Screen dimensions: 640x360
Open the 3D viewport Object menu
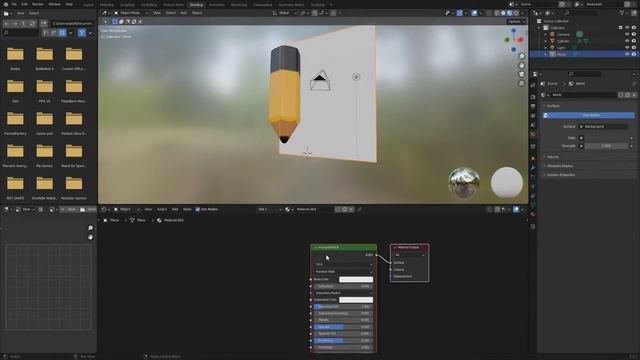pos(197,13)
